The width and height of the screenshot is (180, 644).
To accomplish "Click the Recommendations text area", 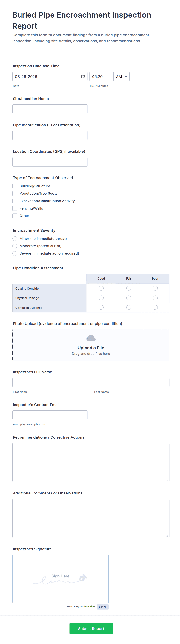I will tap(91, 462).
